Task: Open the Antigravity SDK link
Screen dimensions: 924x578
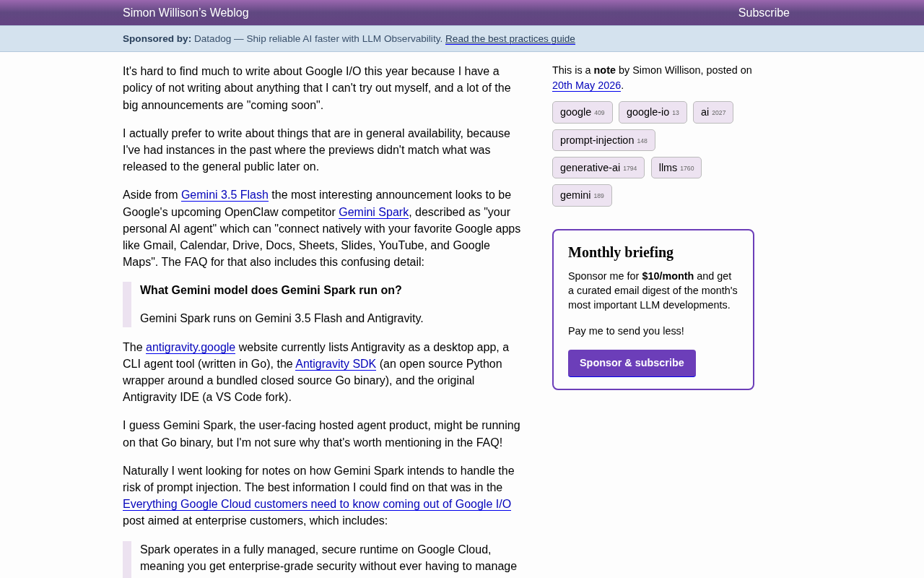Action: pos(336,364)
